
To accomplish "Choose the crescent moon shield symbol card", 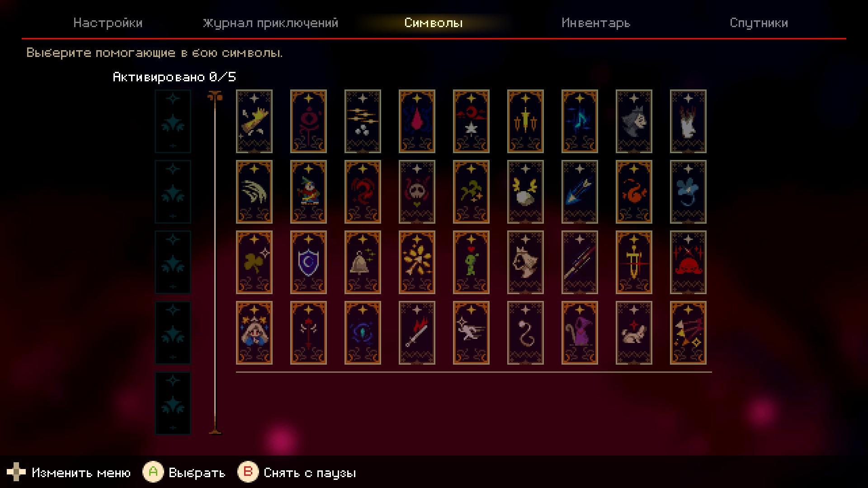I will point(308,262).
